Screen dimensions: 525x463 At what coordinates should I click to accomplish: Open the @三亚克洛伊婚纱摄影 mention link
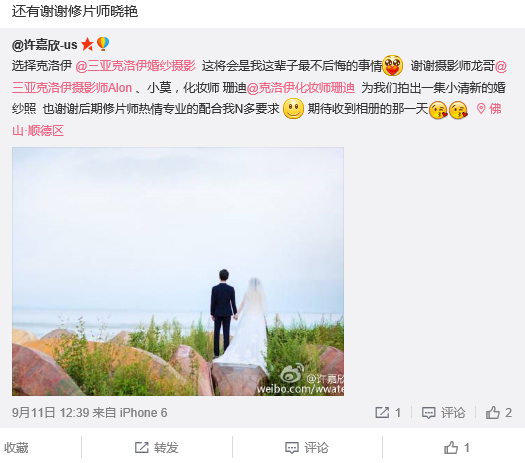pyautogui.click(x=135, y=66)
